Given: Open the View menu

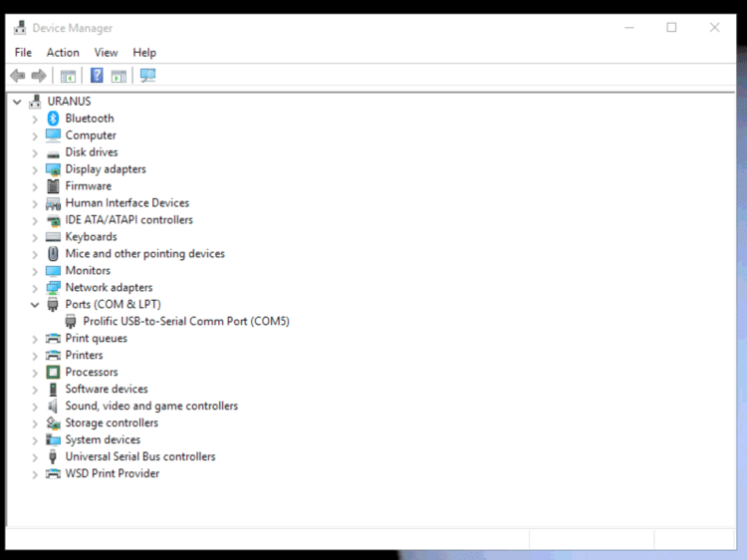Looking at the screenshot, I should pyautogui.click(x=106, y=53).
